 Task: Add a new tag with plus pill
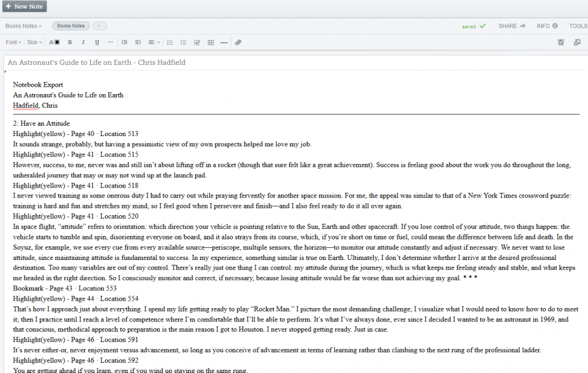coord(99,26)
